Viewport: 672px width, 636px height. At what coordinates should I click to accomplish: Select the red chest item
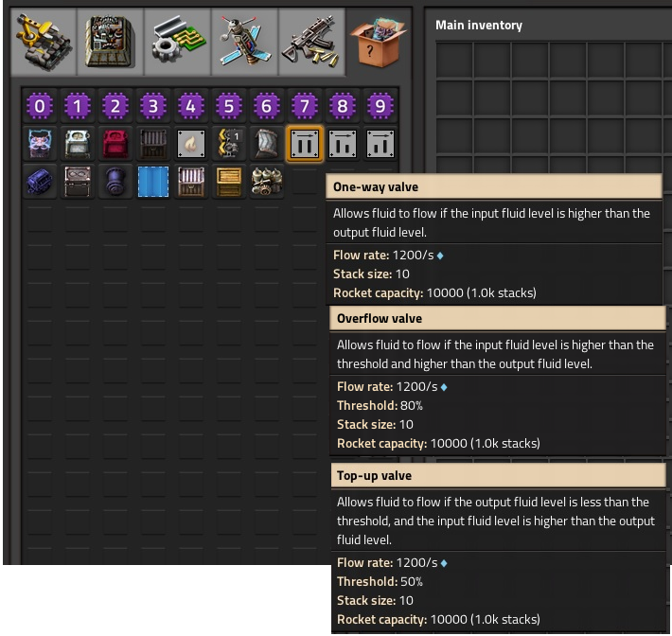pyautogui.click(x=115, y=144)
